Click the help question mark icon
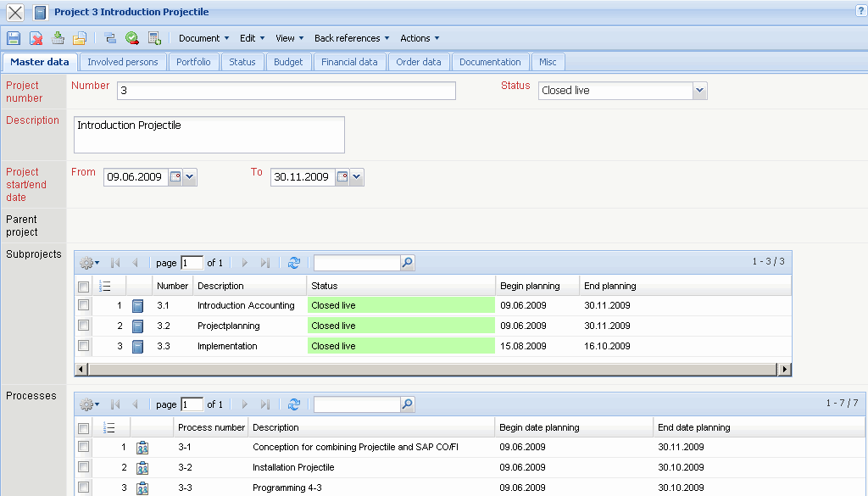 coord(860,9)
